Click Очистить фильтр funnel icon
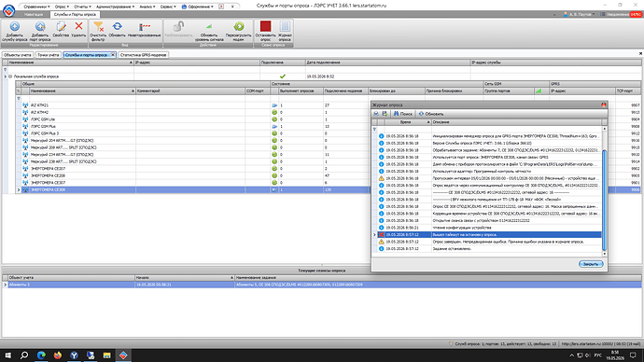Image resolution: width=644 pixels, height=362 pixels. (98, 27)
